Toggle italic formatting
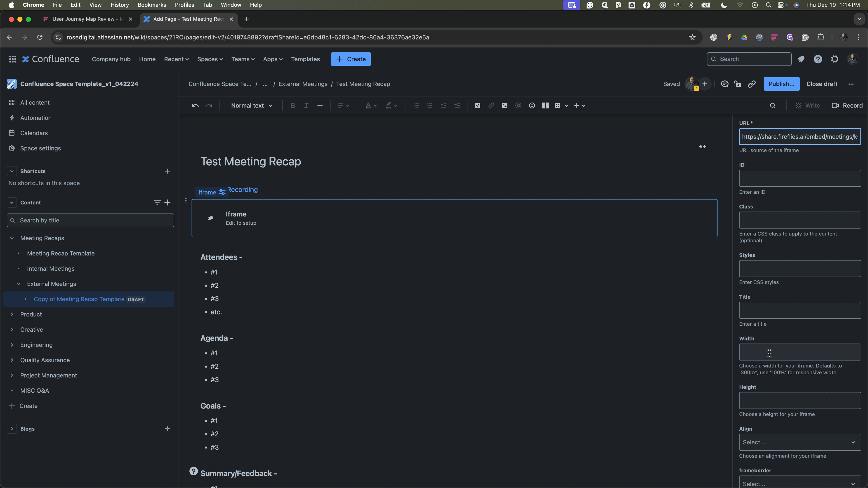 point(306,106)
